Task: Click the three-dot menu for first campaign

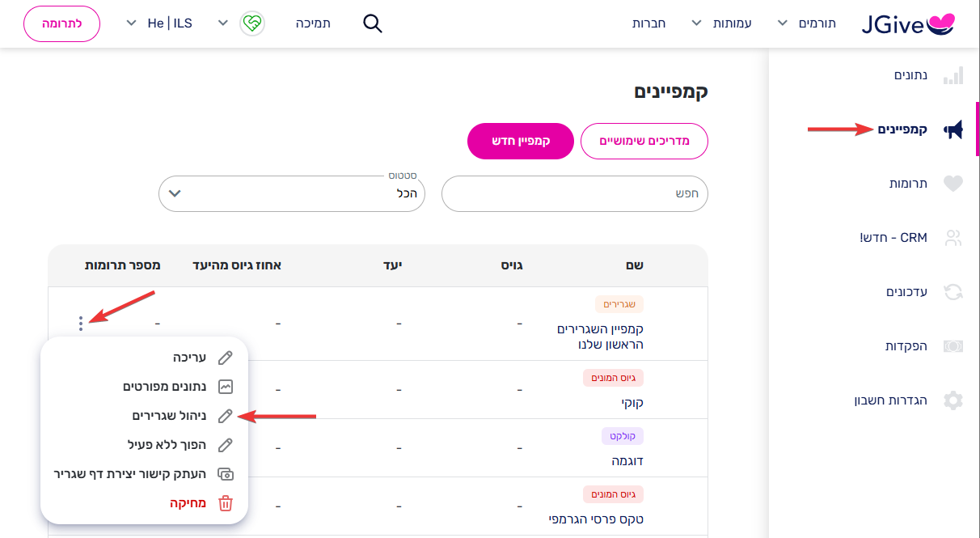Action: coord(81,324)
